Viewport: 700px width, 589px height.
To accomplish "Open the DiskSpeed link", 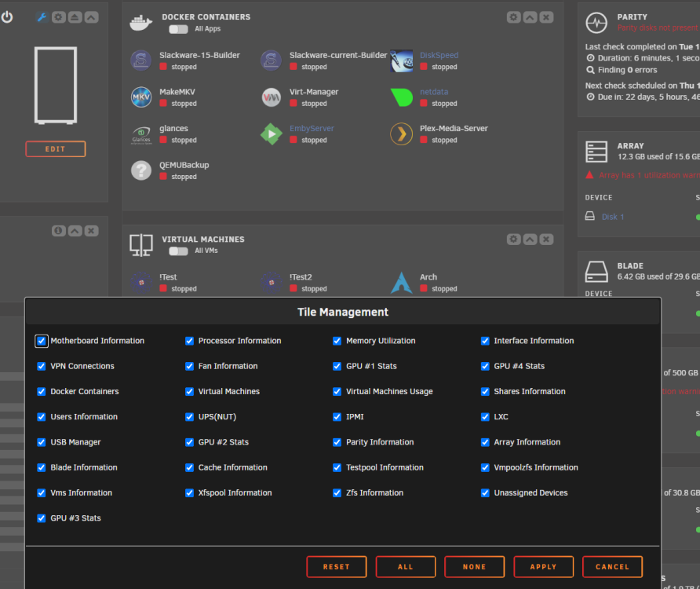I will click(439, 55).
